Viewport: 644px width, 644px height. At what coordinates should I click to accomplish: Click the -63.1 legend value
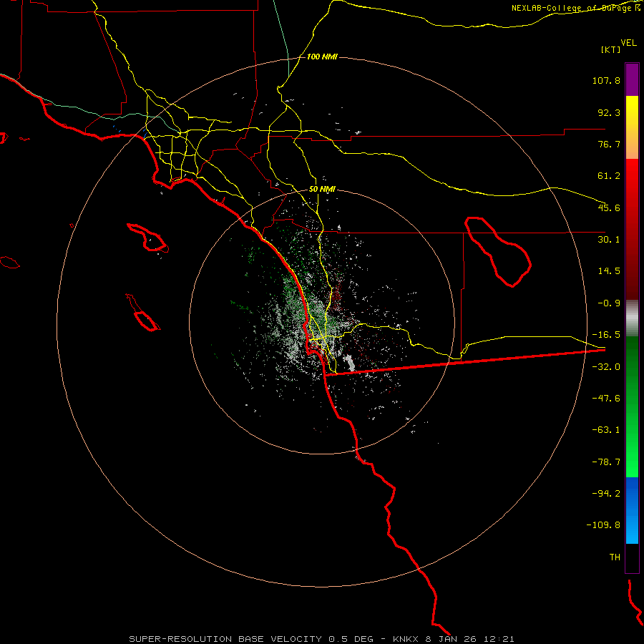606,430
